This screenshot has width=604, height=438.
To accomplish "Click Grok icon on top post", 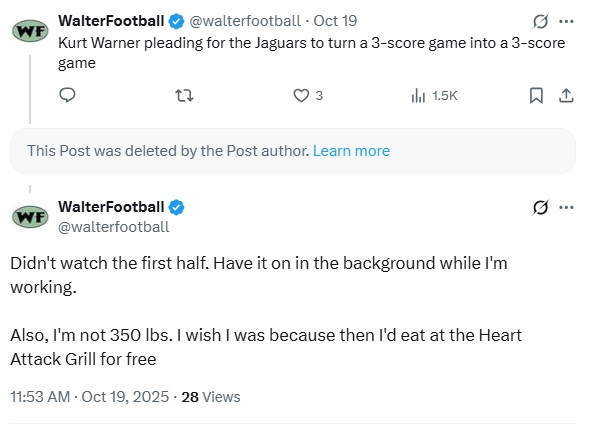I will [x=540, y=21].
